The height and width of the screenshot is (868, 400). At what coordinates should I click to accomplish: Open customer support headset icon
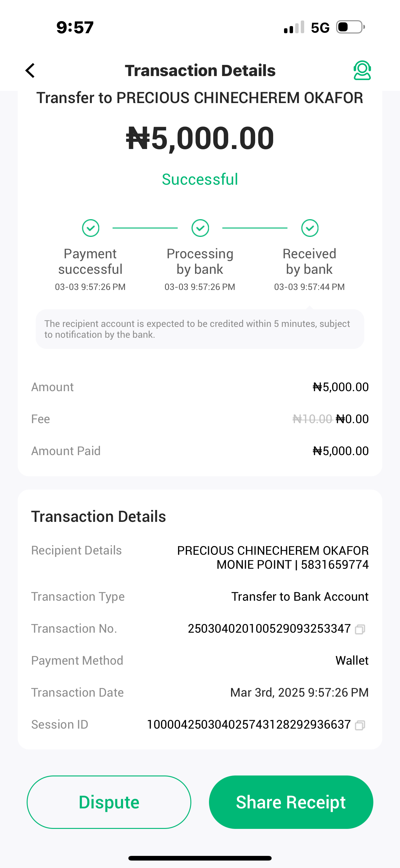point(362,70)
